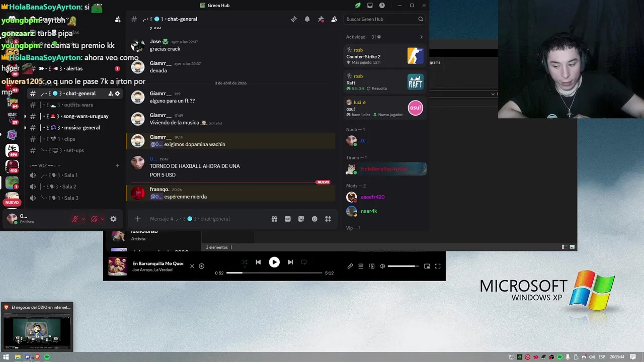Screen dimensions: 644x362
Task: Click the green leaf icon in title bar
Action: tap(358, 5)
